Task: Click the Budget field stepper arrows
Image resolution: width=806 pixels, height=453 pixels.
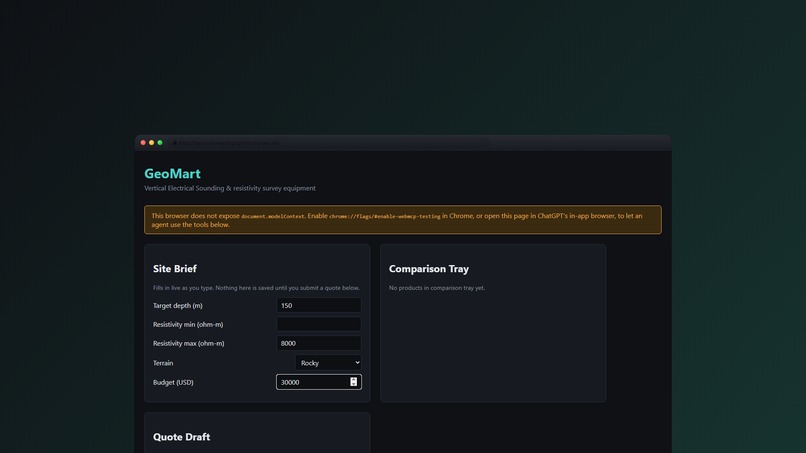Action: tap(353, 382)
